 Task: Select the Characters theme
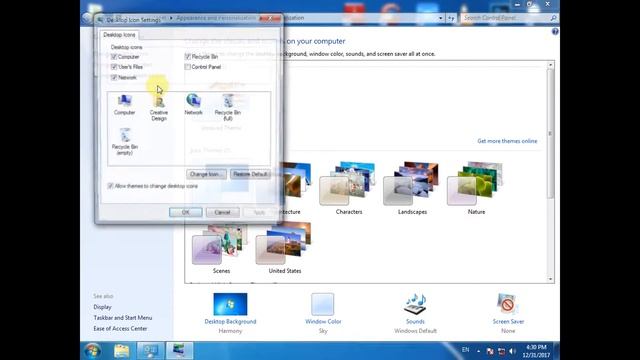pos(349,189)
